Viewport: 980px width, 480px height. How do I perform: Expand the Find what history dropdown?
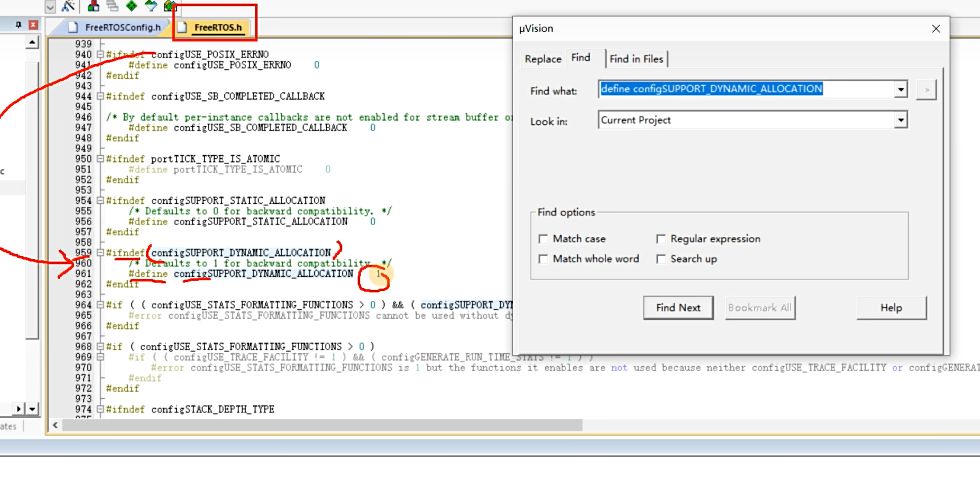point(900,90)
